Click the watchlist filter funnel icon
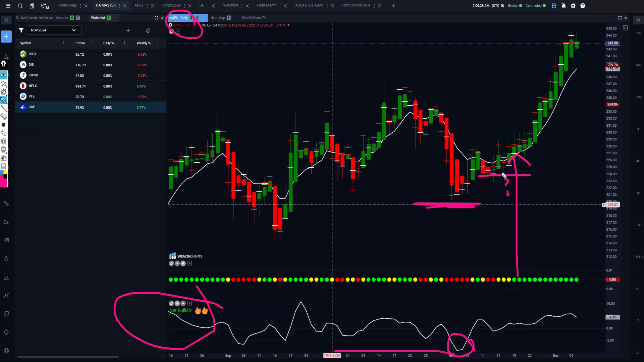Screen dimensions: 644x362 click(x=21, y=30)
